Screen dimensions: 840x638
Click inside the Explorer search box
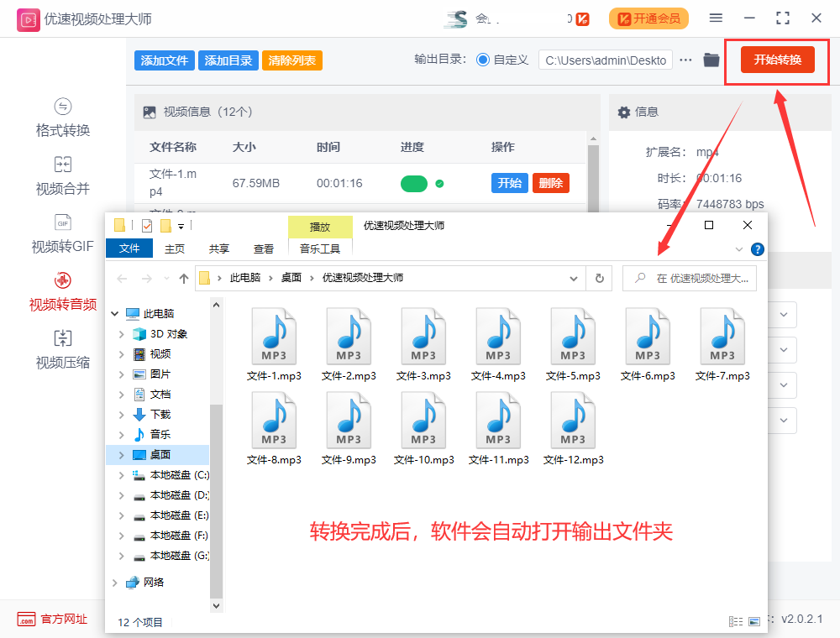click(697, 278)
